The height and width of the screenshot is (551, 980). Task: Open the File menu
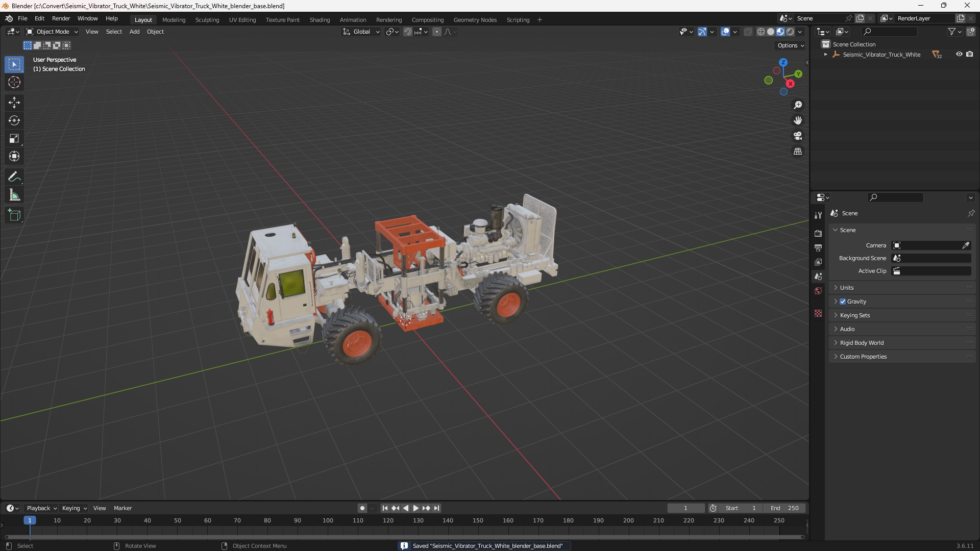tap(22, 18)
